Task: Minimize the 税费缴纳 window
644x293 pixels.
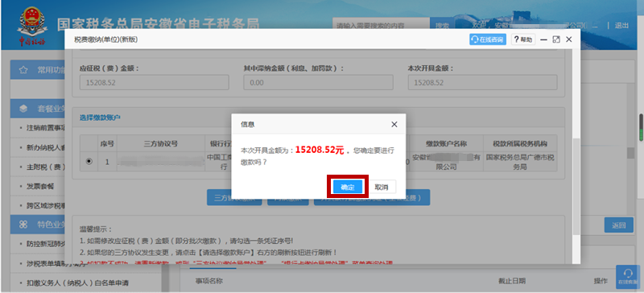Action: [544, 40]
